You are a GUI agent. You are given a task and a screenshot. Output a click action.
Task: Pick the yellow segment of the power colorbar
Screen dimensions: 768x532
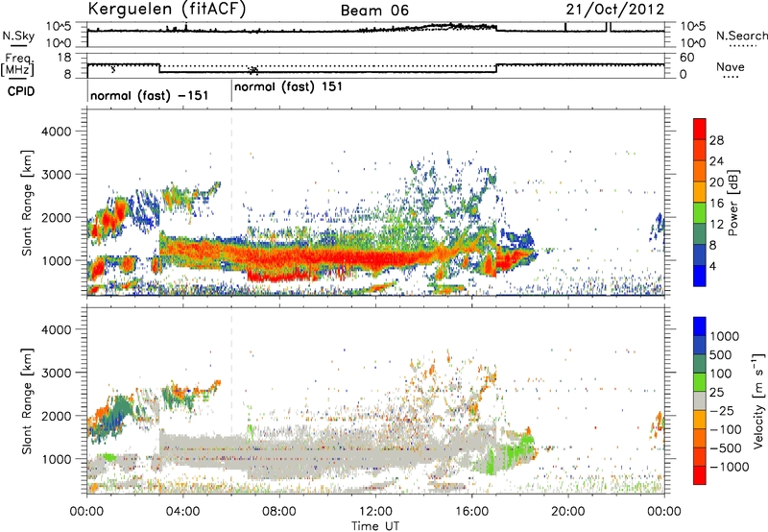(700, 192)
